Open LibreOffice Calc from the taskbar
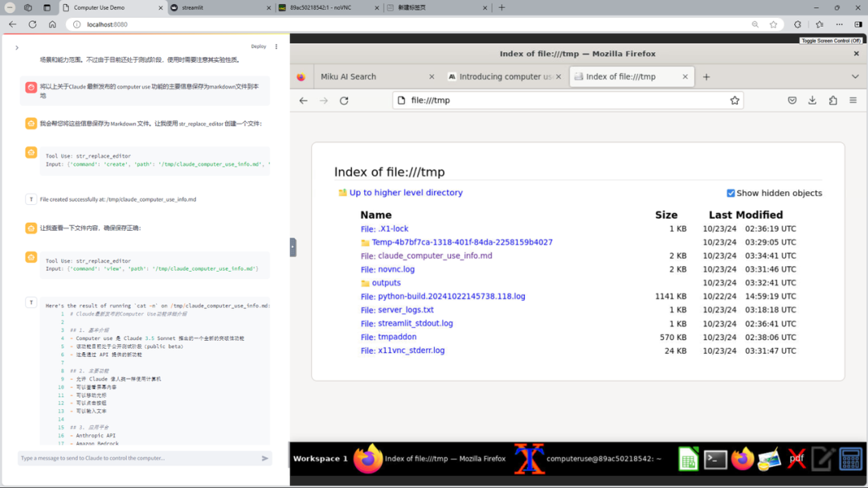 [x=688, y=458]
